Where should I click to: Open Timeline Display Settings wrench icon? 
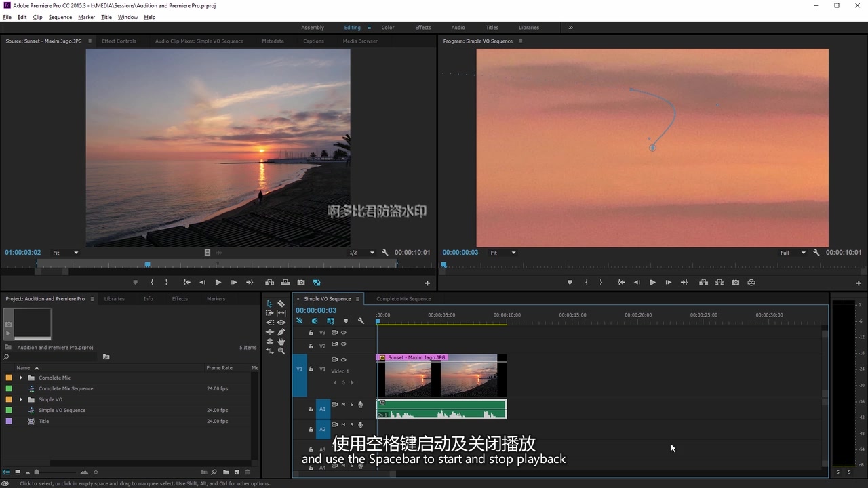(x=361, y=321)
